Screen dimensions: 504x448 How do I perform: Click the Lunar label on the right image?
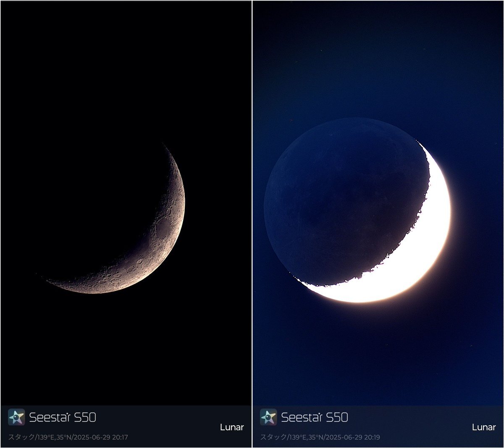[484, 427]
